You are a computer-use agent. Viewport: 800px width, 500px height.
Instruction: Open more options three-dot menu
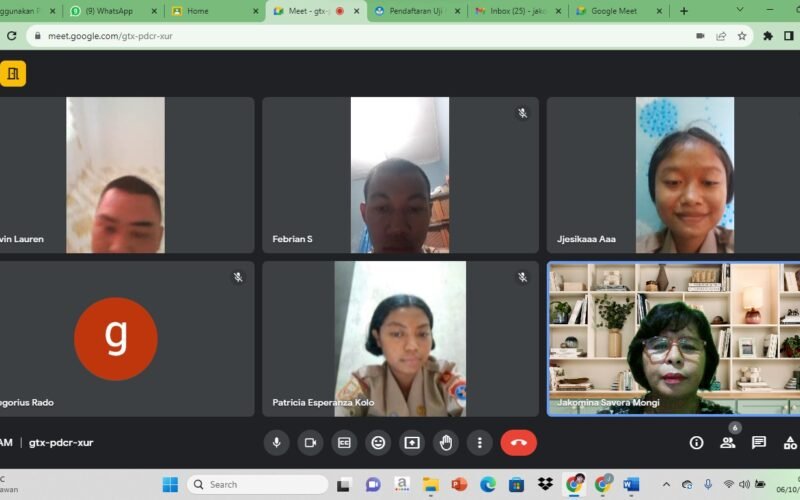(x=480, y=442)
